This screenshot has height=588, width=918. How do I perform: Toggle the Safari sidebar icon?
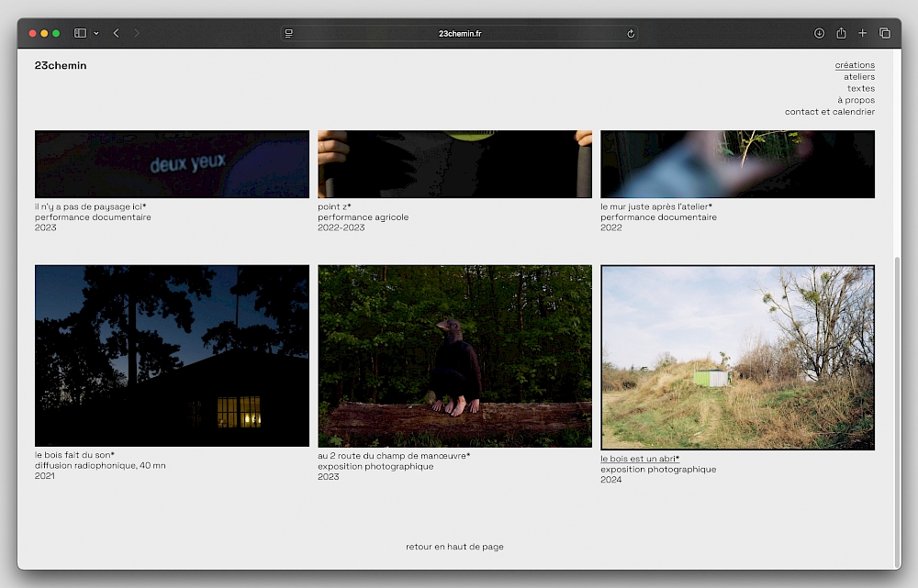tap(80, 33)
